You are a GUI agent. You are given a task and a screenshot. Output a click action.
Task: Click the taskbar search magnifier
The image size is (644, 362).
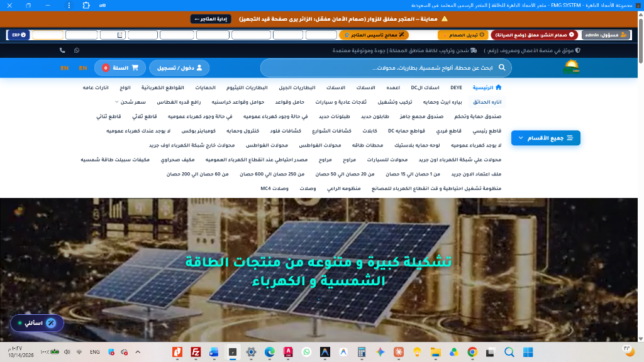coord(509,352)
